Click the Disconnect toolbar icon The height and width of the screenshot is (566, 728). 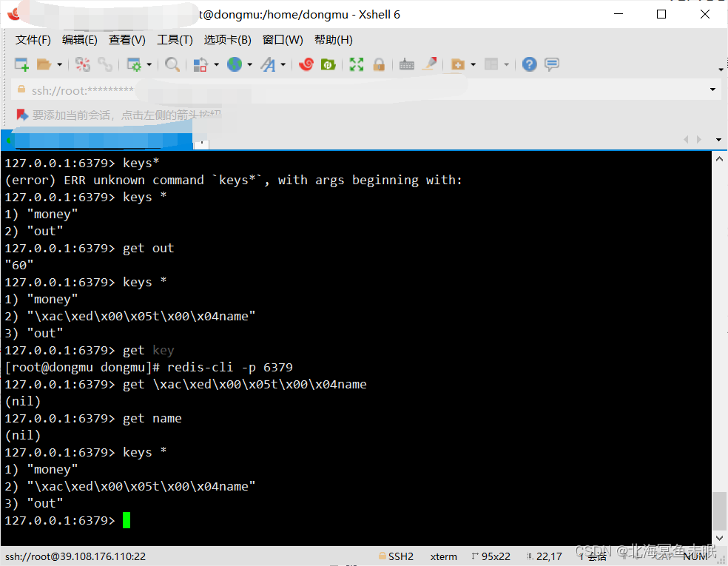[83, 64]
